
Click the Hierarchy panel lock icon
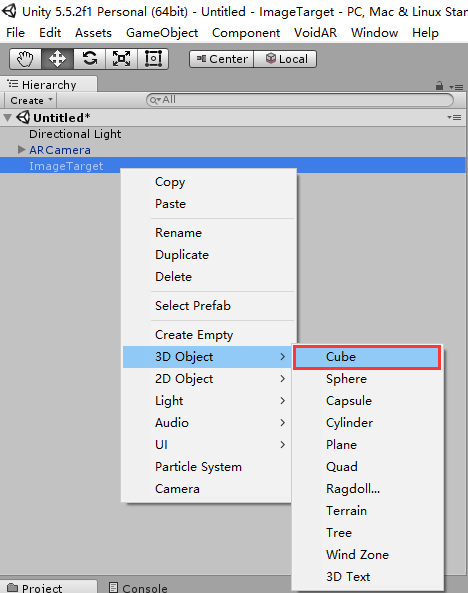click(x=439, y=86)
